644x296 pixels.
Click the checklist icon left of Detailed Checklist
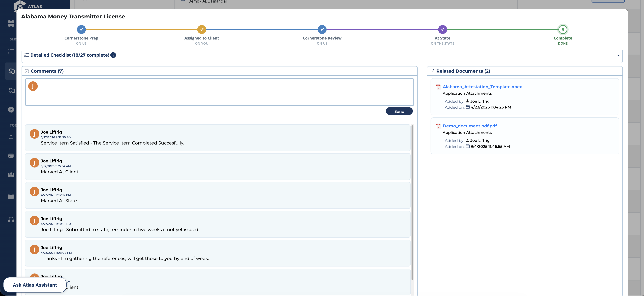27,55
